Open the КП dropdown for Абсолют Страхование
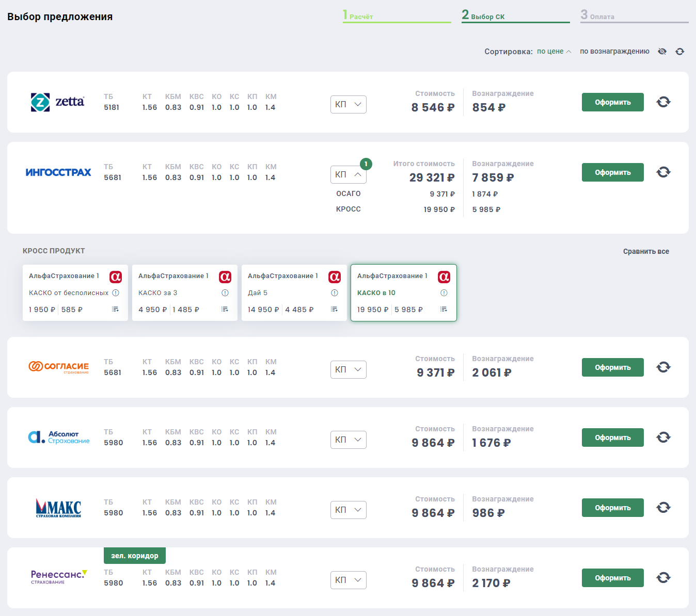696x616 pixels. (x=349, y=440)
